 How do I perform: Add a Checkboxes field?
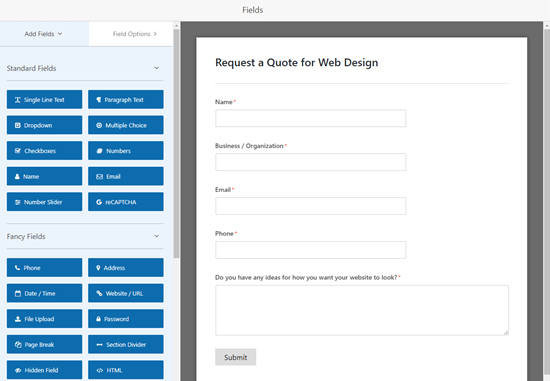[44, 151]
